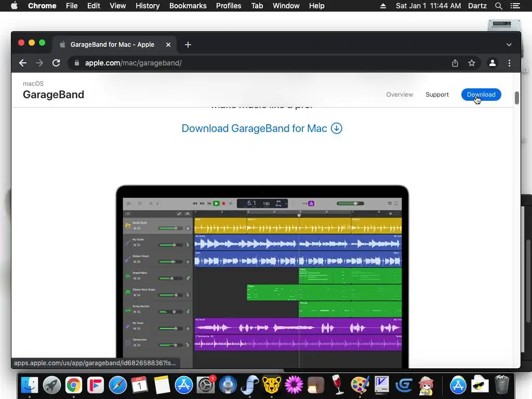Image resolution: width=532 pixels, height=399 pixels.
Task: Open a new tab with plus
Action: pos(188,45)
